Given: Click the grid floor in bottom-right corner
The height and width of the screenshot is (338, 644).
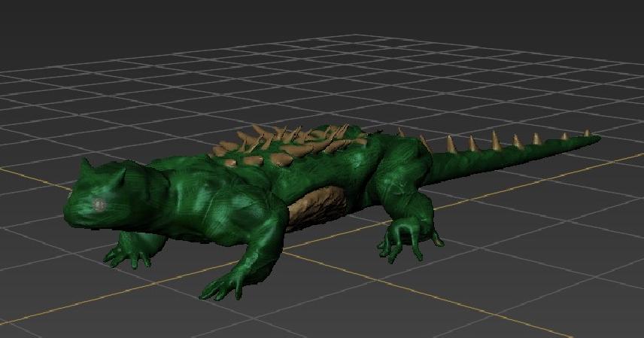Looking at the screenshot, I should 594,309.
